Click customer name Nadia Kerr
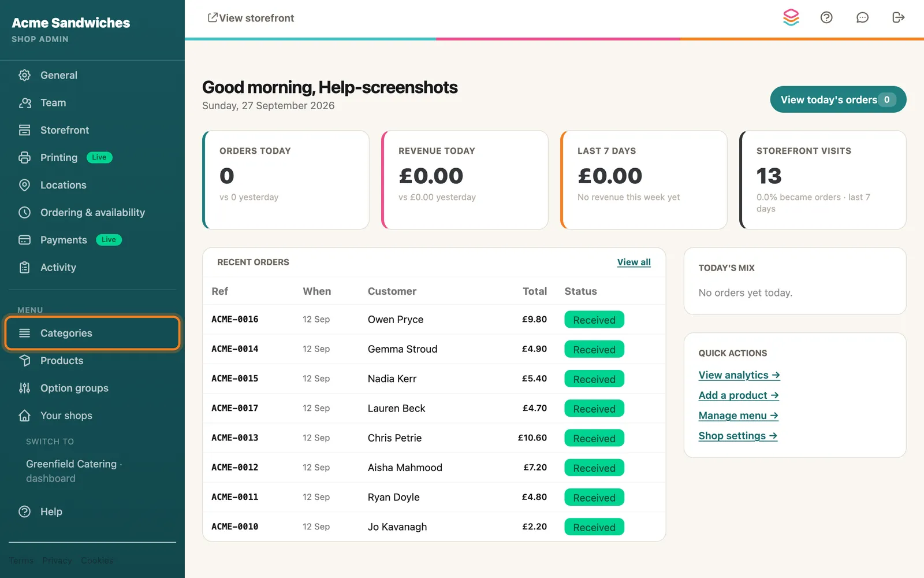This screenshot has height=578, width=924. tap(392, 379)
